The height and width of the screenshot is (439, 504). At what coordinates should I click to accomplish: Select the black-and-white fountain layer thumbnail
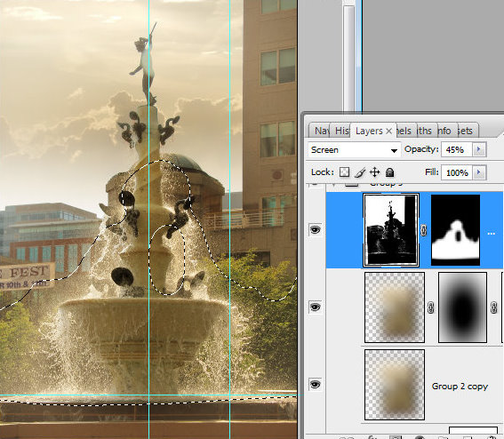coord(391,230)
